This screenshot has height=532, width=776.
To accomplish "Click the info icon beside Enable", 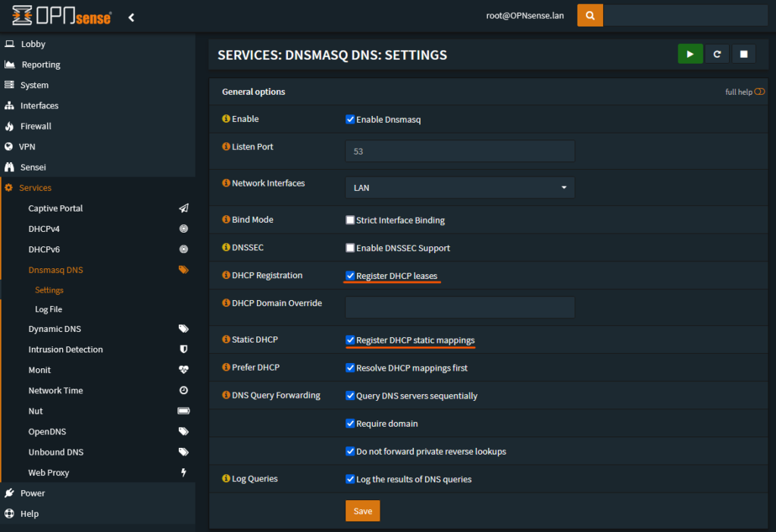I will point(226,119).
